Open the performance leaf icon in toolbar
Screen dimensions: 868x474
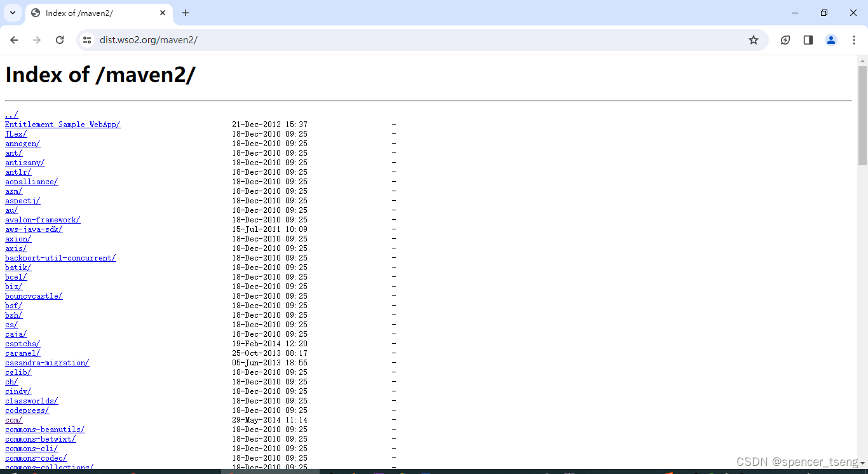(785, 39)
